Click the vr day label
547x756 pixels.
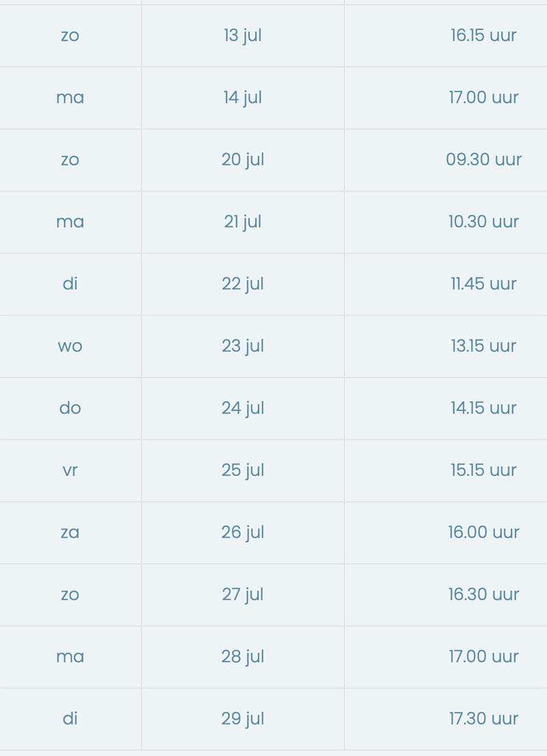[70, 471]
